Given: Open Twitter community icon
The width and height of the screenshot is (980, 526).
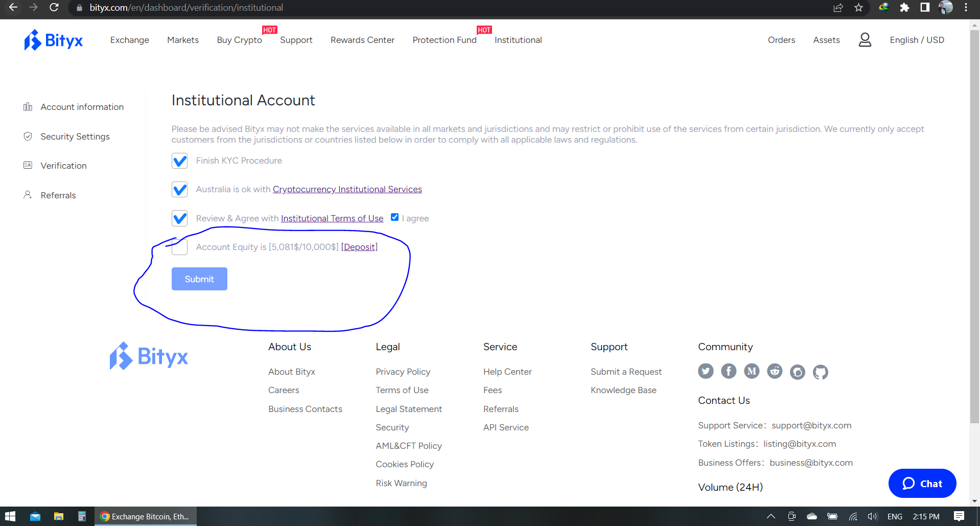Looking at the screenshot, I should (x=706, y=372).
